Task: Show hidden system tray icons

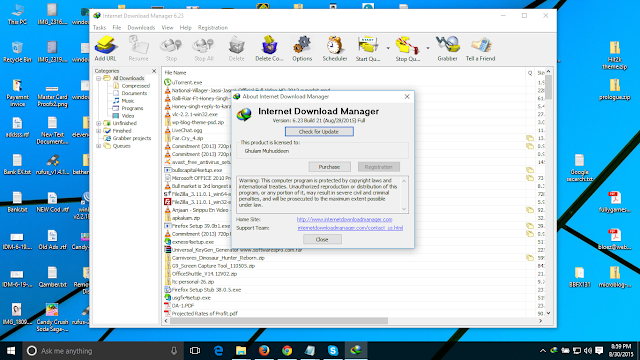Action: (542, 351)
